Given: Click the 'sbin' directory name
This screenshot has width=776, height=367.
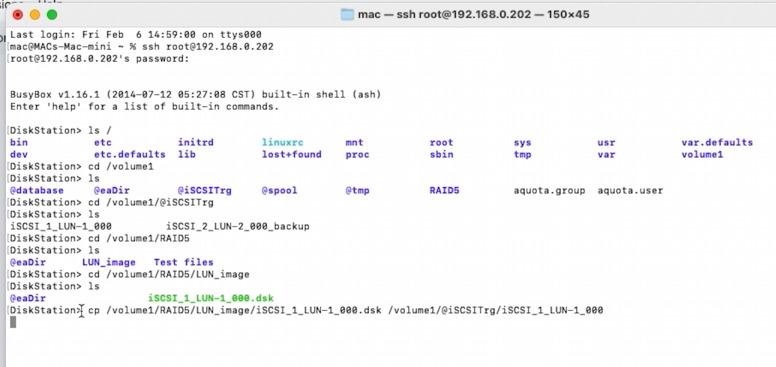Looking at the screenshot, I should (x=441, y=154).
